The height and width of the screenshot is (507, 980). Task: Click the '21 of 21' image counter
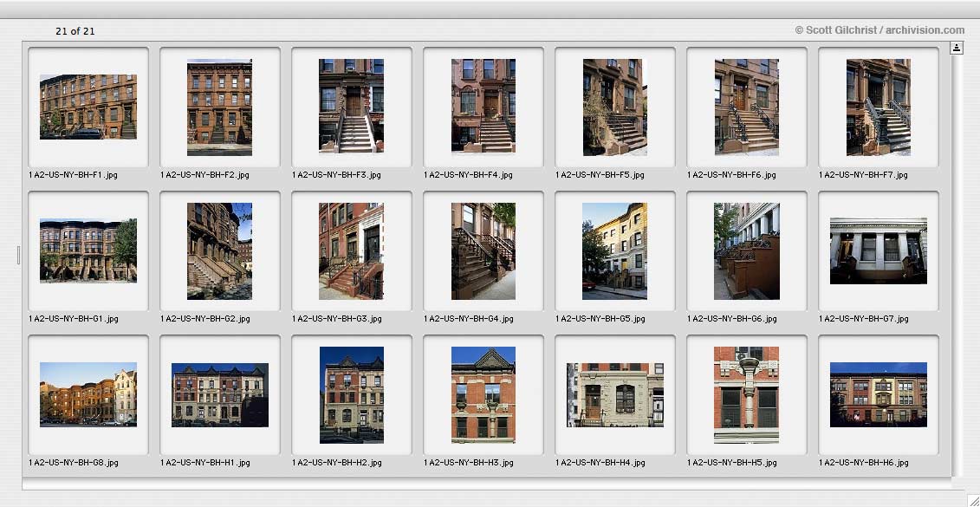click(75, 30)
